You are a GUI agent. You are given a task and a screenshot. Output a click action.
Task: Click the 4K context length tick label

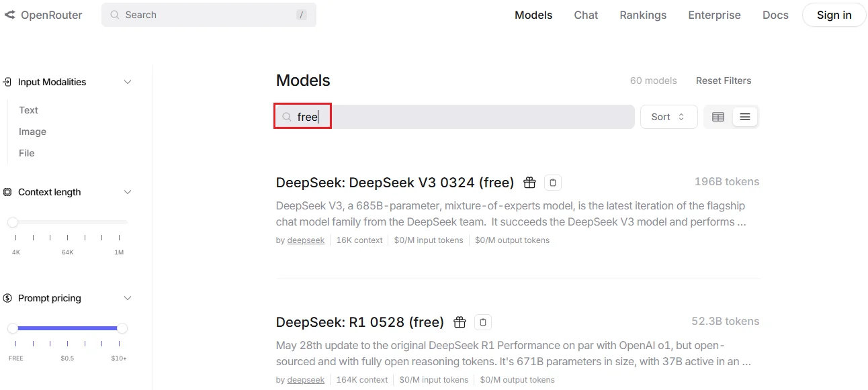(x=16, y=252)
